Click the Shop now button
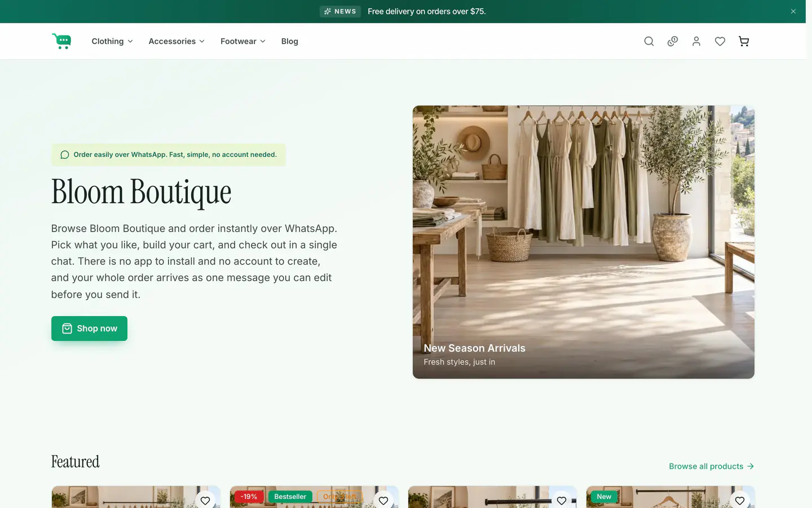The height and width of the screenshot is (508, 812). coord(89,329)
